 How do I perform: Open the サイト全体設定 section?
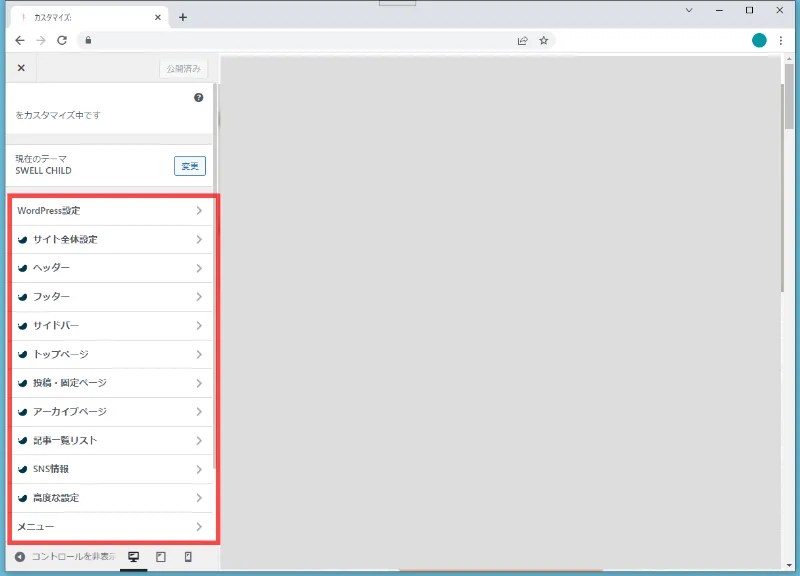112,239
